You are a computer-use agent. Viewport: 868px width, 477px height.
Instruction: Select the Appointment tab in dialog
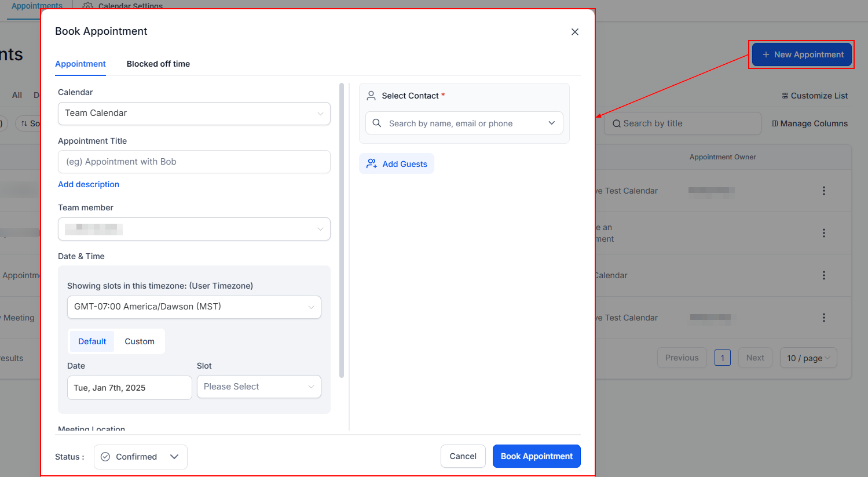[x=80, y=64]
